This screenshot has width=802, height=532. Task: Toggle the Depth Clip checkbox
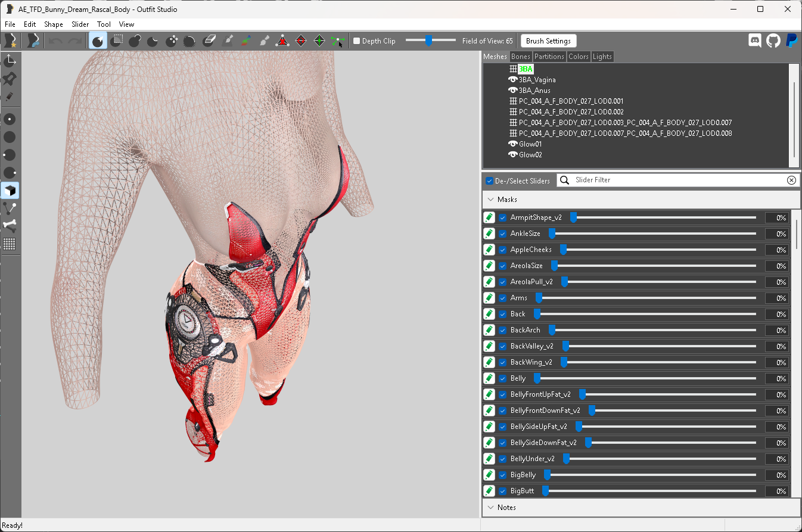pyautogui.click(x=357, y=41)
